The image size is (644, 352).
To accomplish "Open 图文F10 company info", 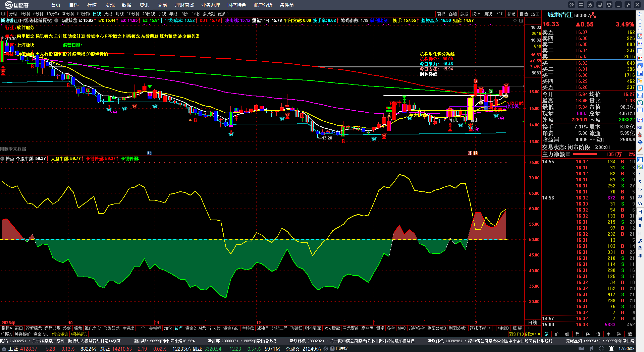I will (x=516, y=334).
